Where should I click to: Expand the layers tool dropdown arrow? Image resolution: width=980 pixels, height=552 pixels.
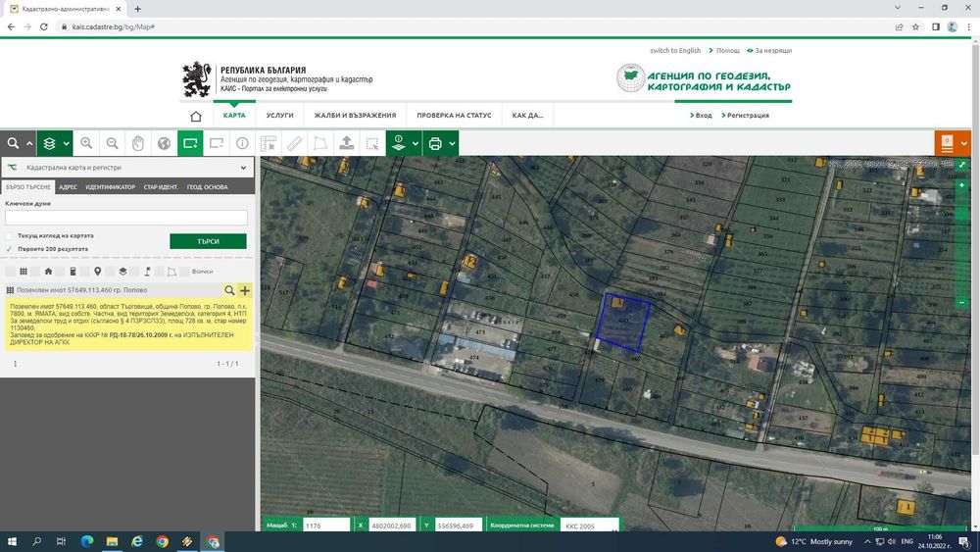click(66, 143)
